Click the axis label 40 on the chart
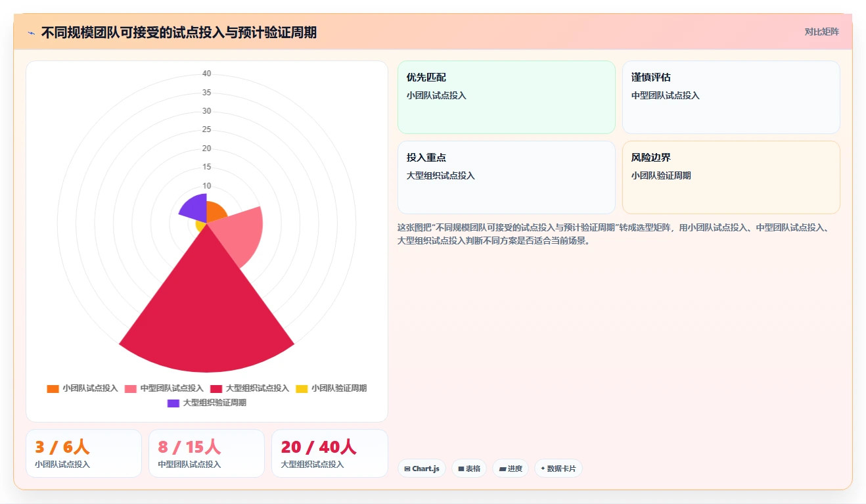This screenshot has height=504, width=866. coord(207,74)
